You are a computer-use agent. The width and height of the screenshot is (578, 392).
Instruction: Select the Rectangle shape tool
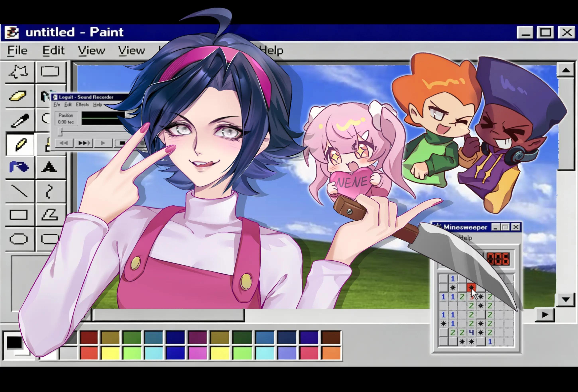tap(19, 215)
